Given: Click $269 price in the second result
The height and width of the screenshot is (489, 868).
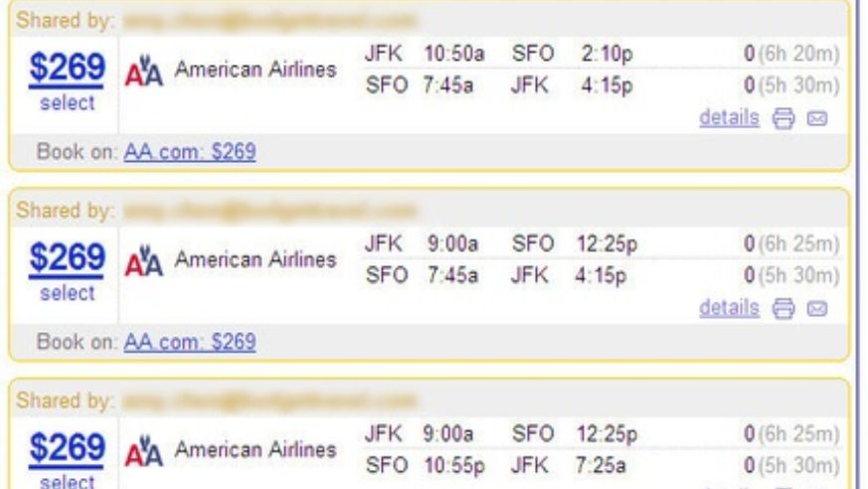Looking at the screenshot, I should (x=67, y=257).
